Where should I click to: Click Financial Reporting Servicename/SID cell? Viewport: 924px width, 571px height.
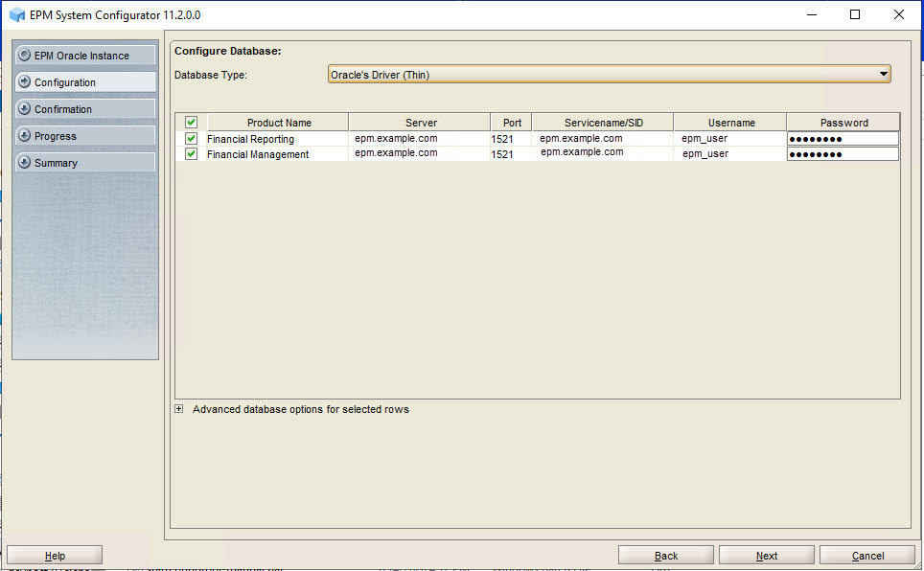pos(603,139)
